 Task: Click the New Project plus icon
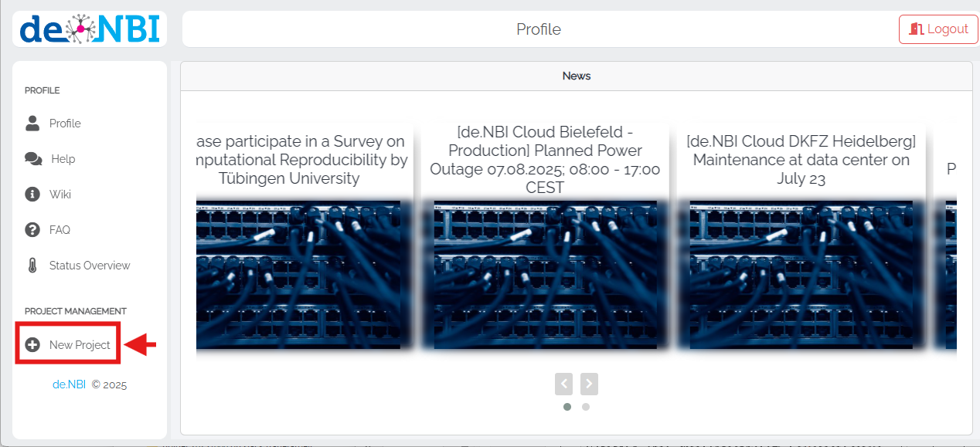(x=32, y=345)
